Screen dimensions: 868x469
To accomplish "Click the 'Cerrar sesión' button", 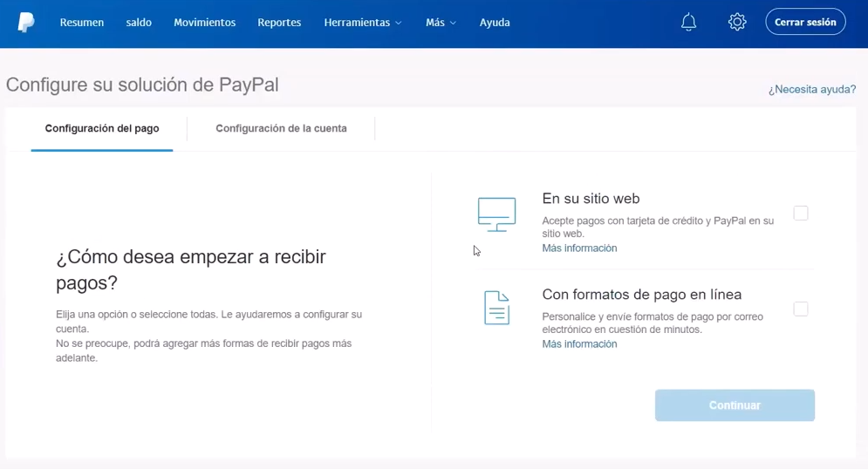I will click(805, 22).
